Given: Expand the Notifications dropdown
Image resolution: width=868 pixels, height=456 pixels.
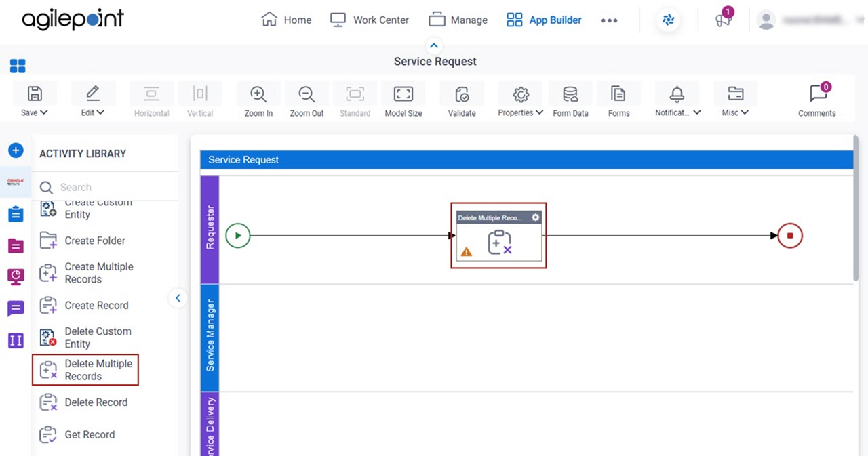Looking at the screenshot, I should pyautogui.click(x=677, y=100).
